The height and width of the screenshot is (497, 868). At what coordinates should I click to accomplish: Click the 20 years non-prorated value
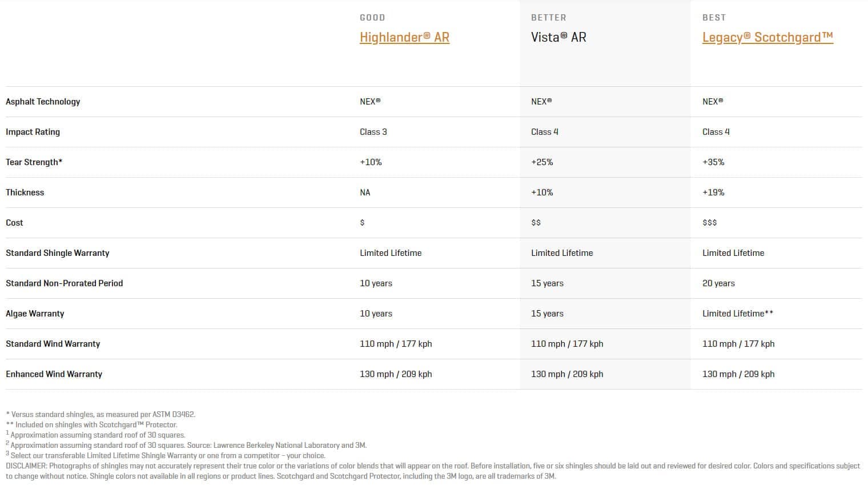pyautogui.click(x=718, y=283)
